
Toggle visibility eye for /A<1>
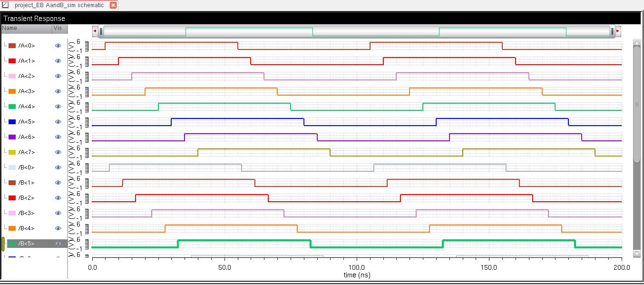click(x=58, y=61)
